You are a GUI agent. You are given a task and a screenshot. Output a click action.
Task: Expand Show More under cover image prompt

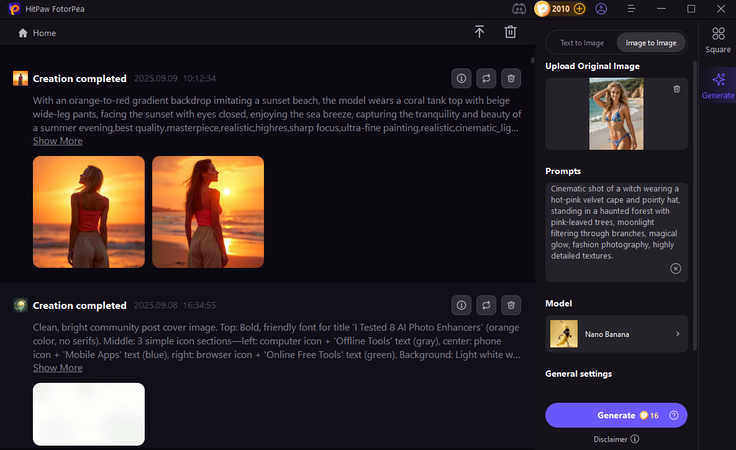57,368
